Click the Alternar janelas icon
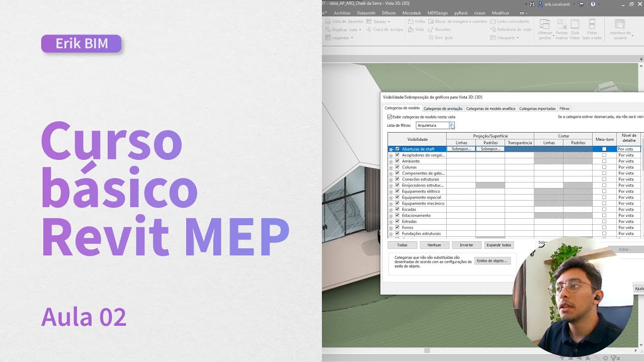 545,25
